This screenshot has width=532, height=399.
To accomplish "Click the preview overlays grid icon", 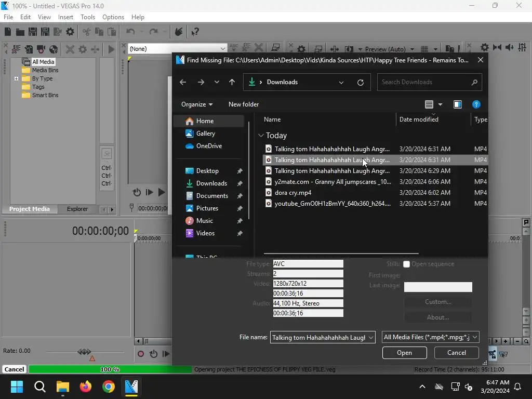I will (424, 49).
